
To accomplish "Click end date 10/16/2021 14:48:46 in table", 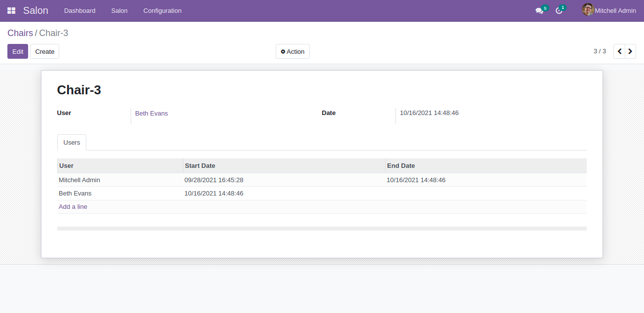I will click(x=416, y=180).
